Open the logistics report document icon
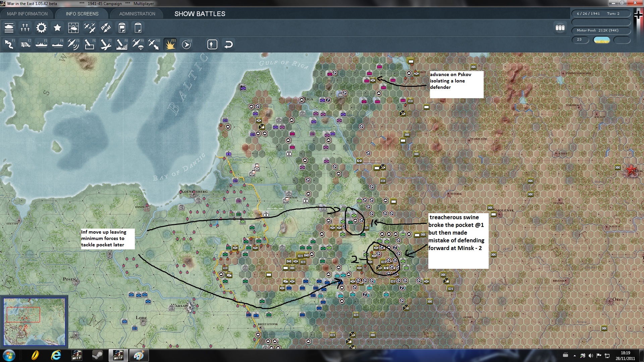The image size is (644, 362). coord(122,28)
